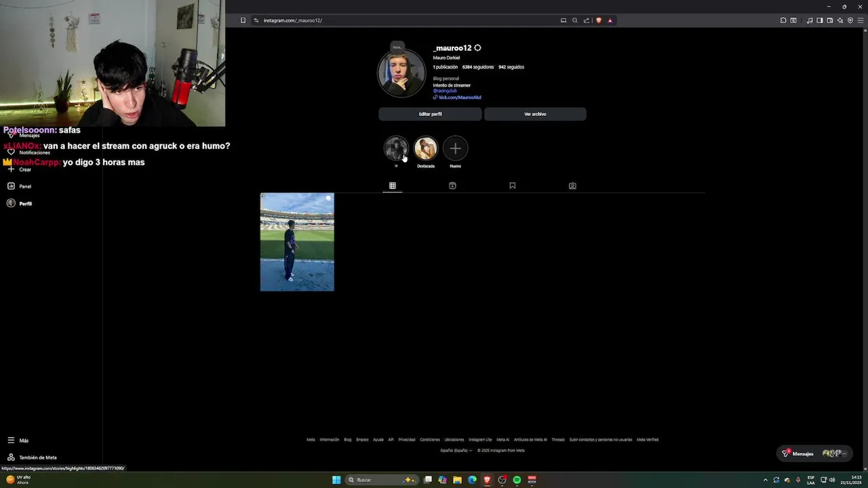Open the Nota bubble above avatar
The image size is (868, 488).
397,47
